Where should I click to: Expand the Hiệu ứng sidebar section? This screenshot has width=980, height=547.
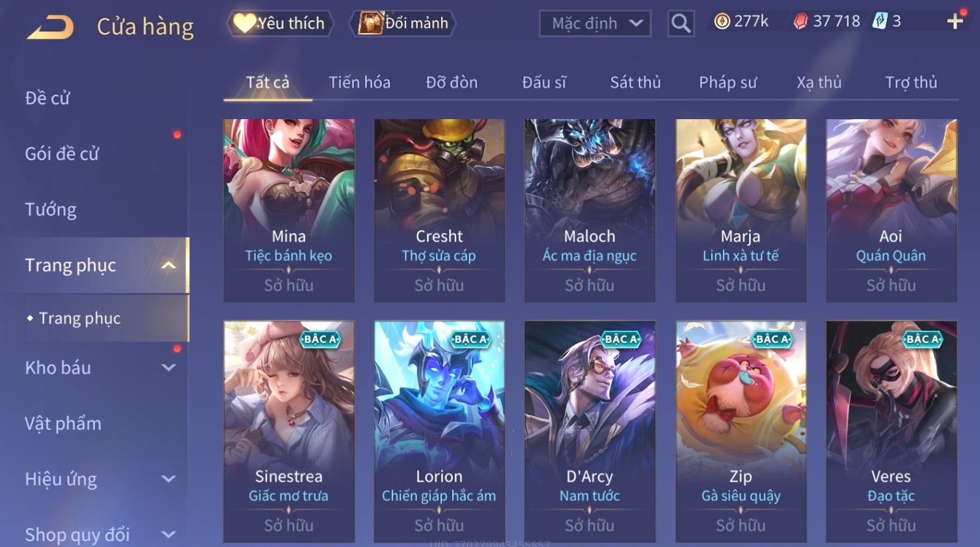tap(169, 479)
